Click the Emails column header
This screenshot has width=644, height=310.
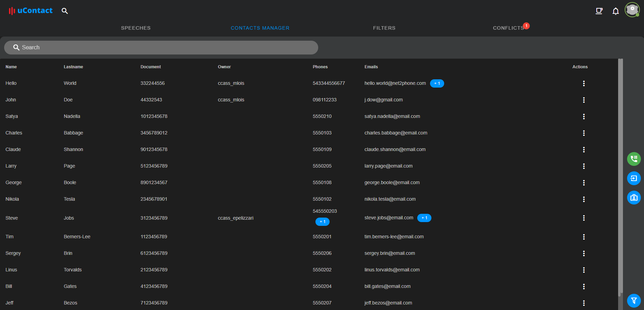point(371,67)
